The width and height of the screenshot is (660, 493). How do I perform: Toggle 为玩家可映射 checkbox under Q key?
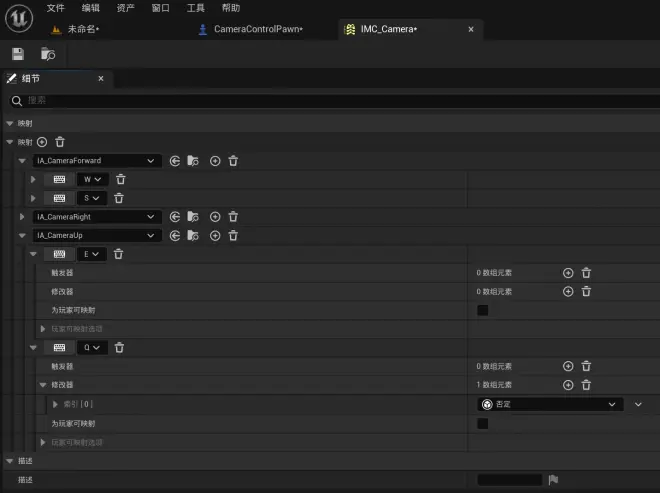click(483, 424)
